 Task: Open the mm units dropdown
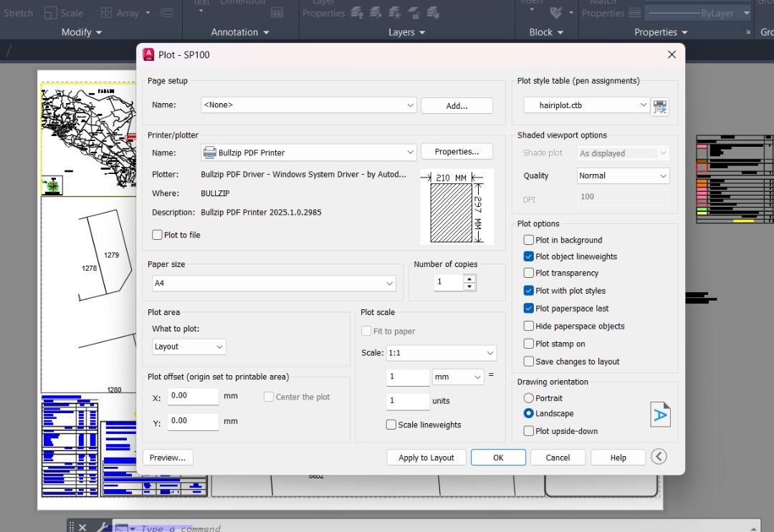(458, 377)
